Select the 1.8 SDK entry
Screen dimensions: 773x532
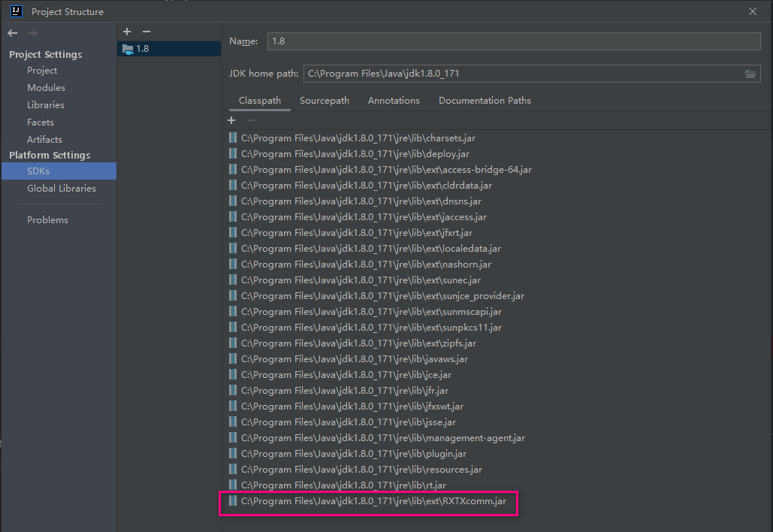[x=169, y=49]
